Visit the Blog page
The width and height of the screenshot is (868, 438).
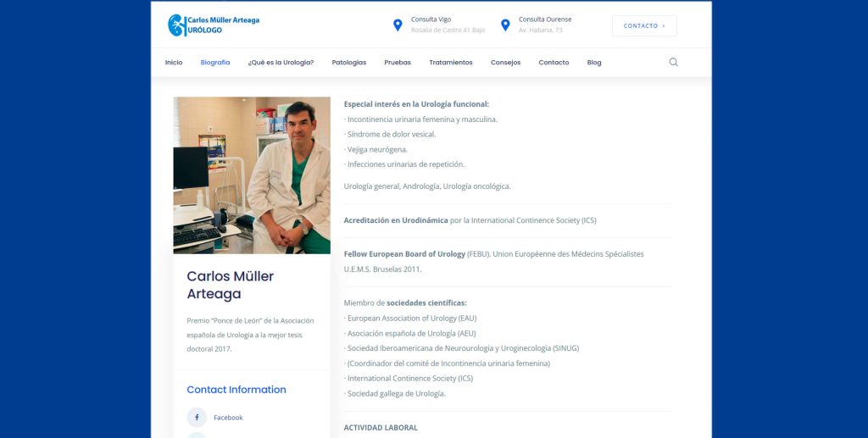[594, 63]
